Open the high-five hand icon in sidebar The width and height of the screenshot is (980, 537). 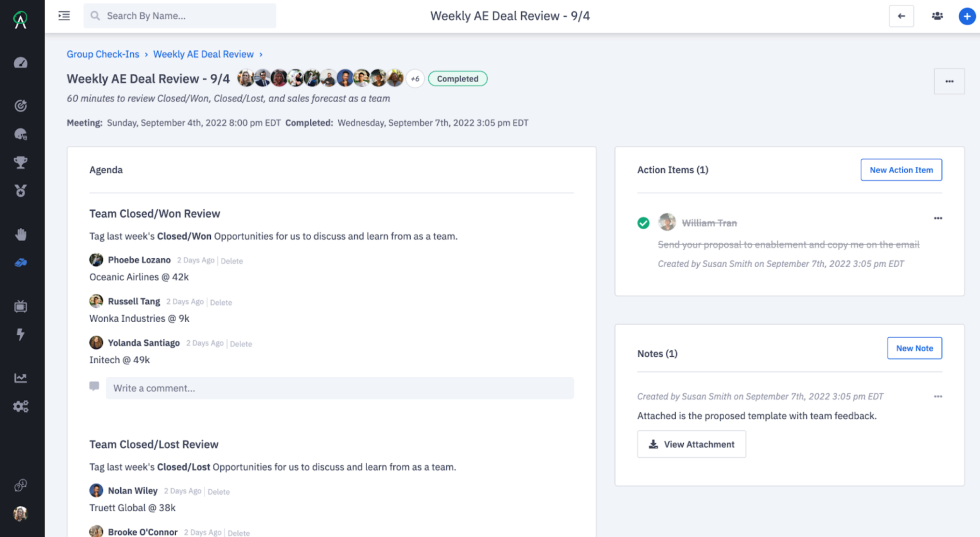point(21,234)
